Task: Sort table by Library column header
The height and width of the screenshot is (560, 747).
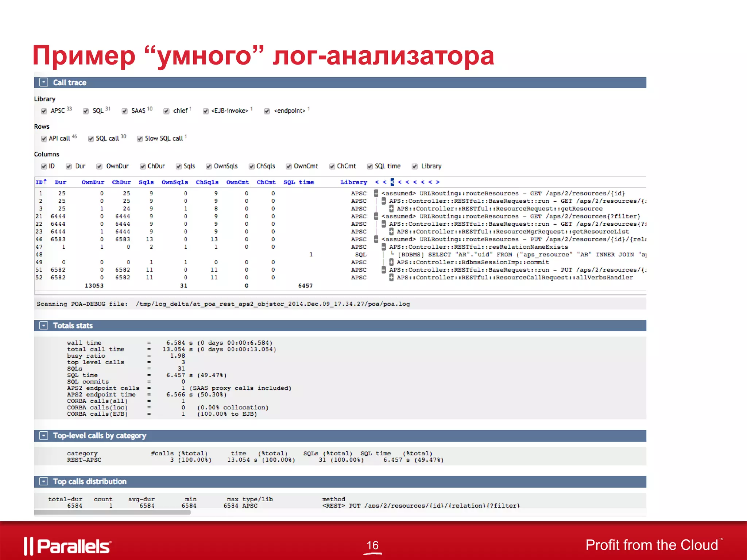Action: (354, 182)
